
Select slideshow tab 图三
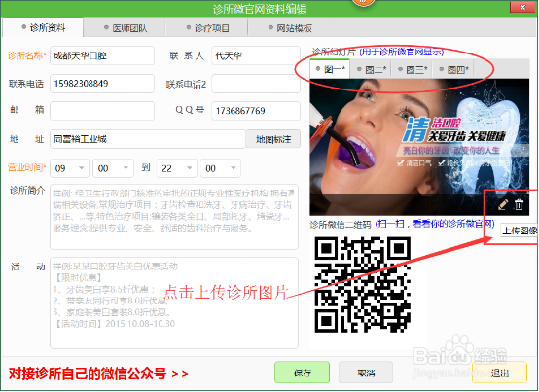(413, 70)
